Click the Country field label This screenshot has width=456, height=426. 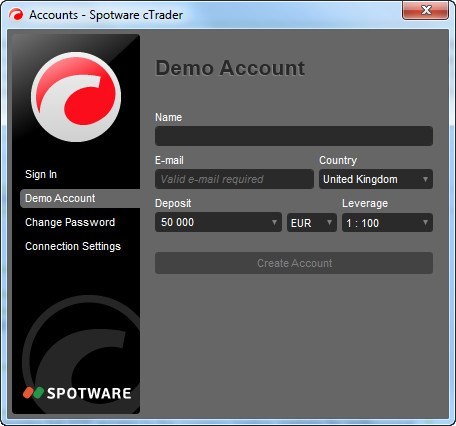coord(338,160)
